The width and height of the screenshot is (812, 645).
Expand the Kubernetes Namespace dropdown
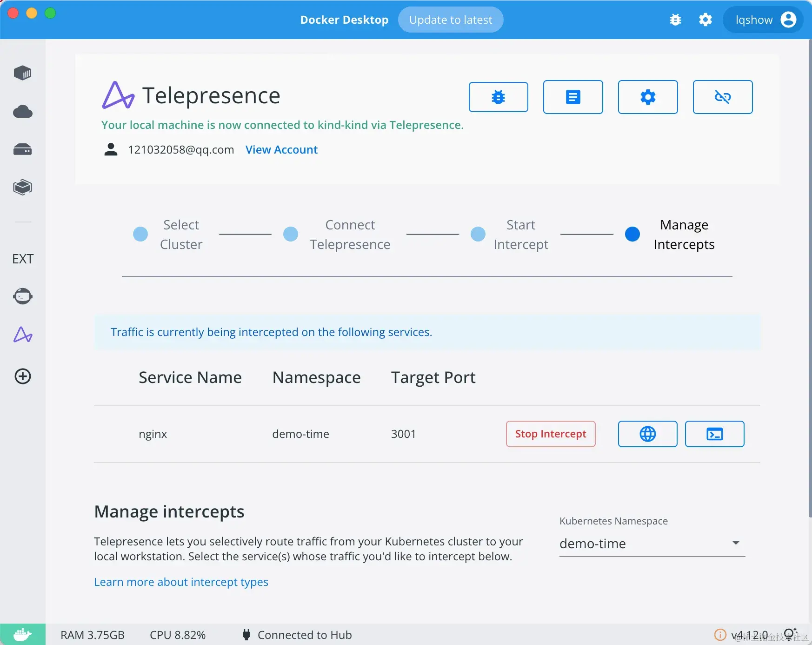[x=735, y=543]
